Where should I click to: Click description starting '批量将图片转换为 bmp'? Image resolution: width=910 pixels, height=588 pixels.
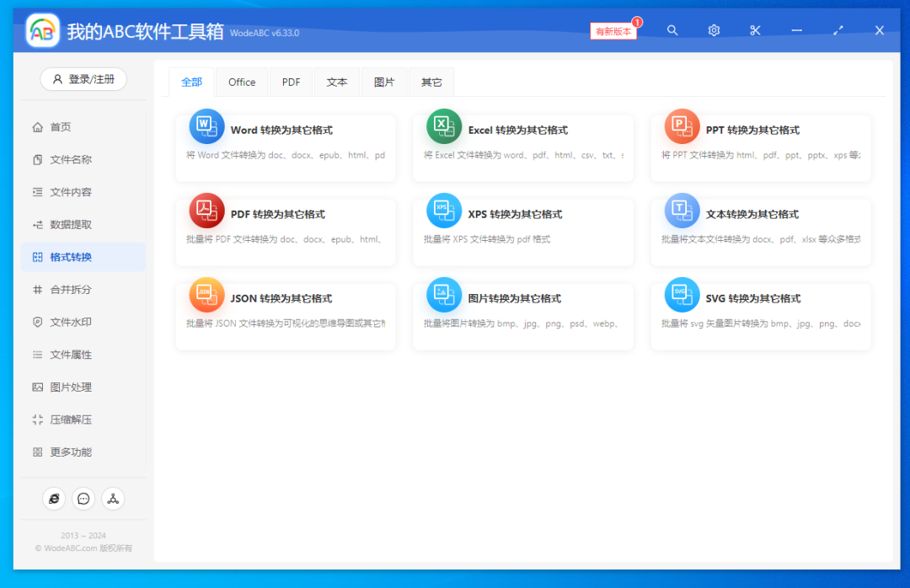(x=522, y=323)
